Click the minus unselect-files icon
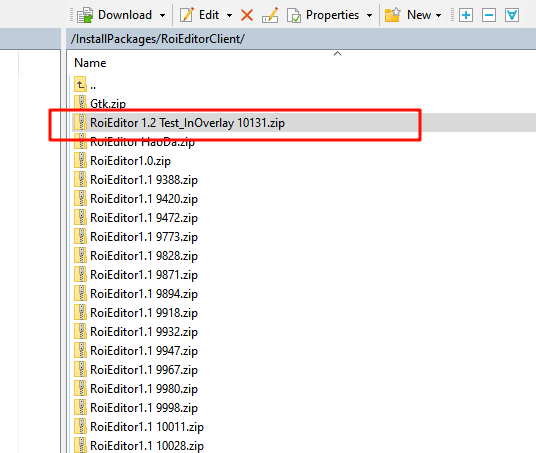536x453 pixels. tap(489, 15)
